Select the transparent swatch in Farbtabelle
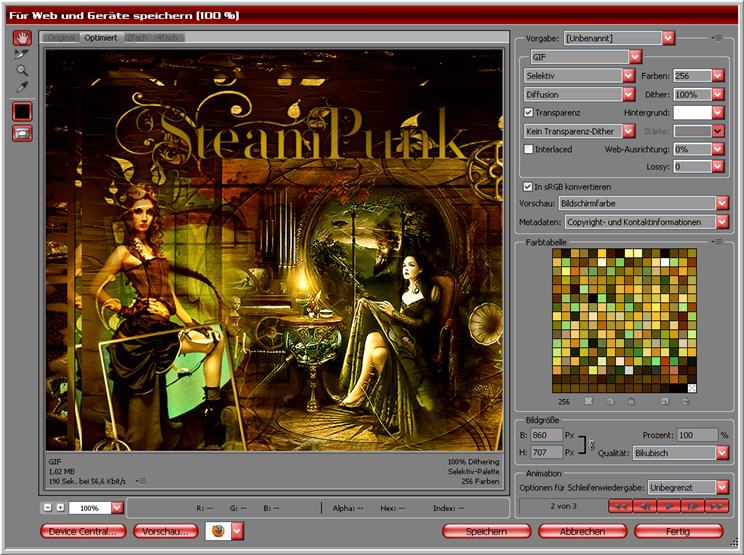This screenshot has width=744, height=555. (692, 388)
